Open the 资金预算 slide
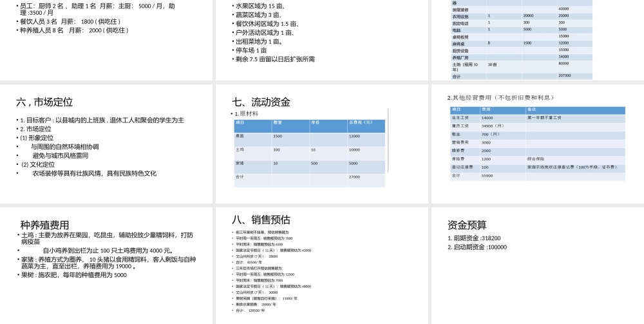Image resolution: width=644 pixels, height=324 pixels. [x=538, y=265]
